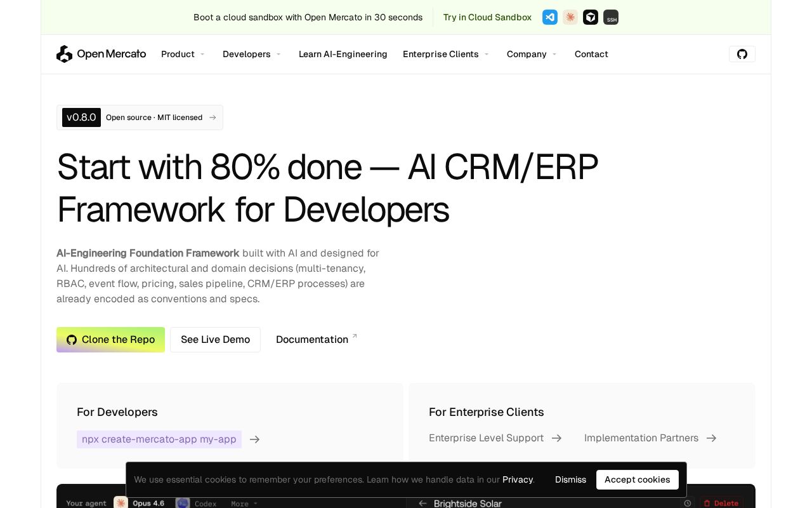Click the npx create-mercato-app my-app command
Screen dimensions: 812x508
pyautogui.click(x=159, y=439)
